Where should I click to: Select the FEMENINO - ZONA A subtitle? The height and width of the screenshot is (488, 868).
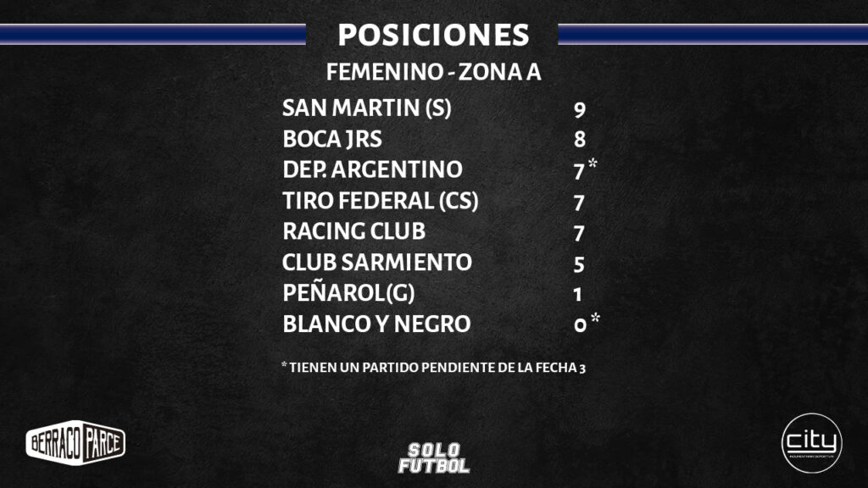click(x=433, y=73)
